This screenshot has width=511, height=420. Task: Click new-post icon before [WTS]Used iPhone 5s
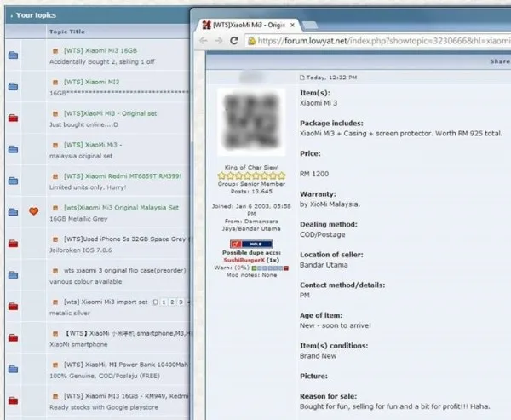click(x=55, y=239)
